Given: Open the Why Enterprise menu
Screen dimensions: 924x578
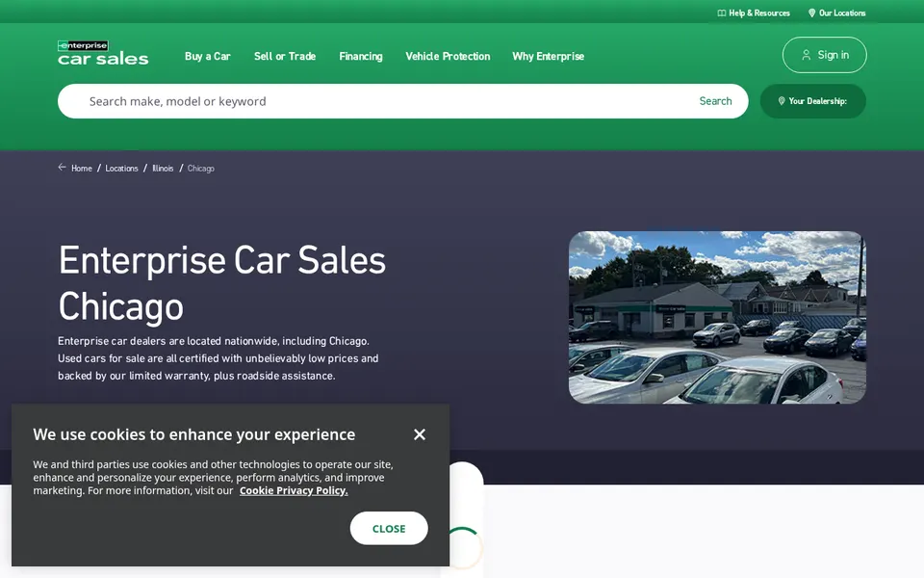Looking at the screenshot, I should [x=548, y=56].
